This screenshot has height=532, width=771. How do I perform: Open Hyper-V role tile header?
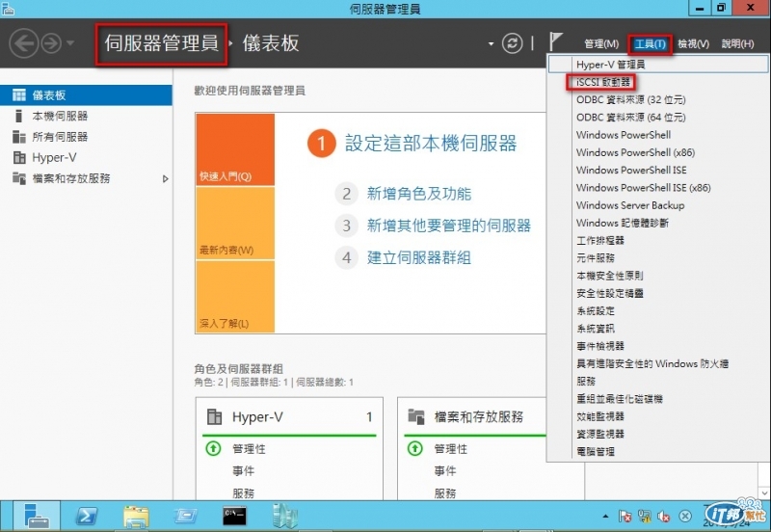click(x=289, y=417)
